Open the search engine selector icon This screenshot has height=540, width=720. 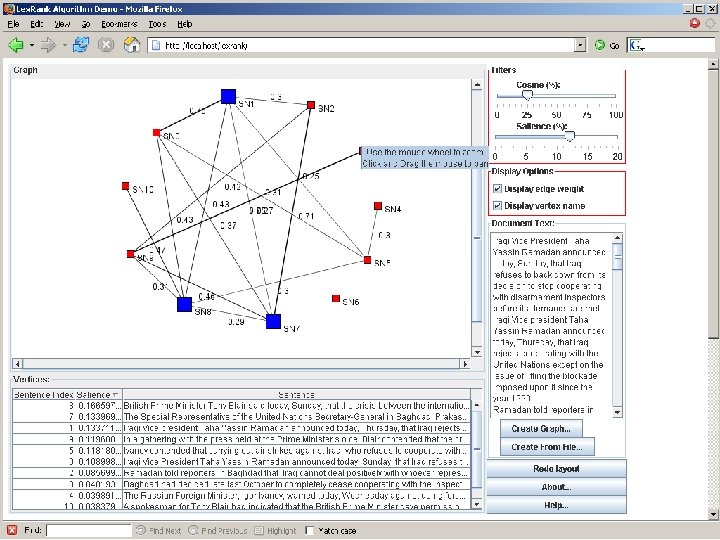pos(637,45)
